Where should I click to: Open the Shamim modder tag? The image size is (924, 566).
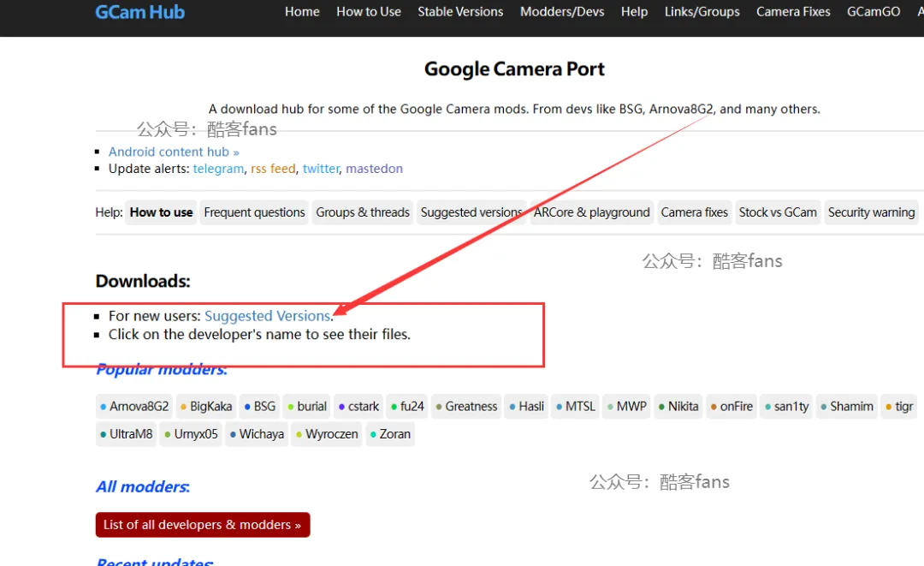click(847, 406)
